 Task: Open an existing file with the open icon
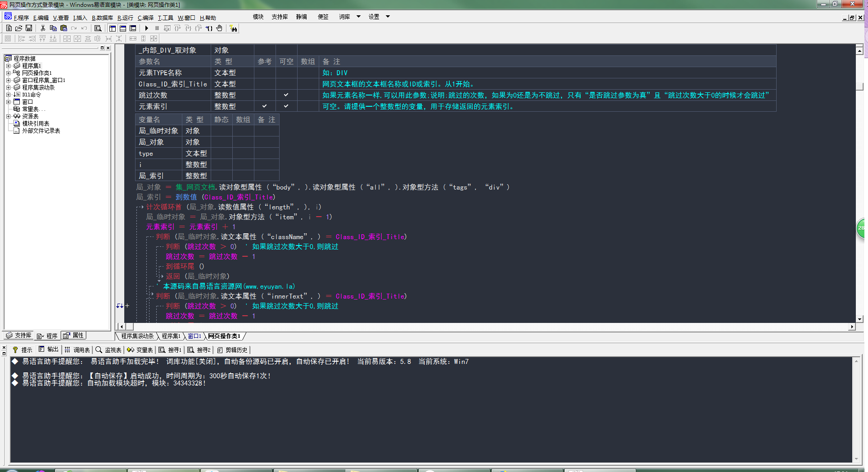[x=18, y=28]
